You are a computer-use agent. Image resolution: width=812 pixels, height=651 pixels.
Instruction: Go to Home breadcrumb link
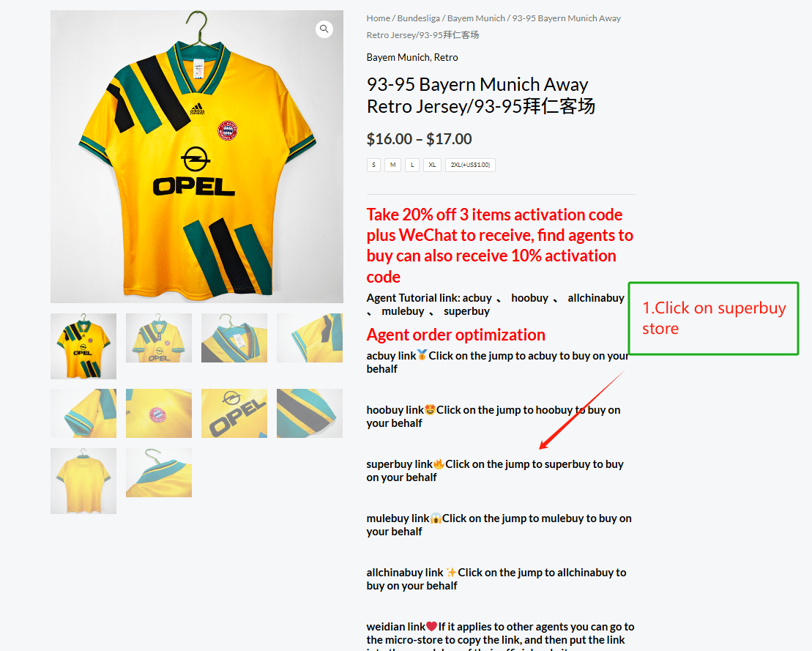tap(378, 18)
